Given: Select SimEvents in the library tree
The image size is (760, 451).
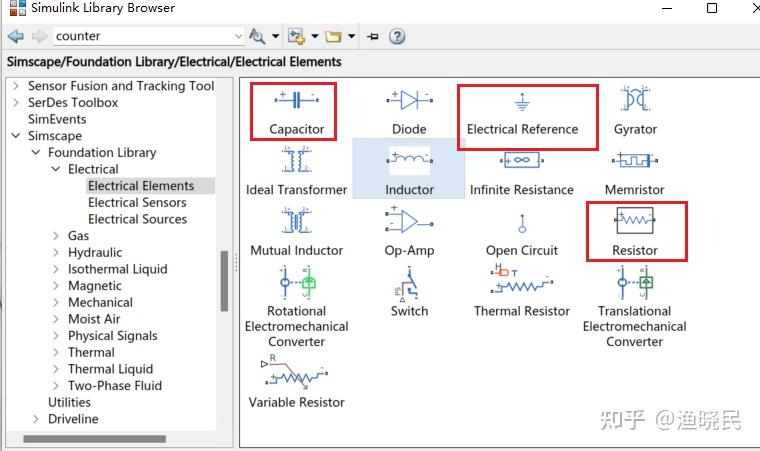Looking at the screenshot, I should (x=57, y=119).
